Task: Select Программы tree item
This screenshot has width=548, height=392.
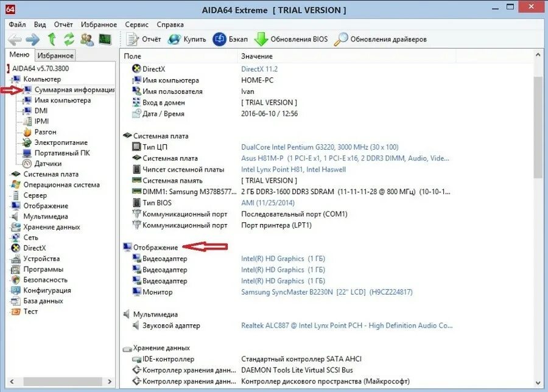Action: 43,269
